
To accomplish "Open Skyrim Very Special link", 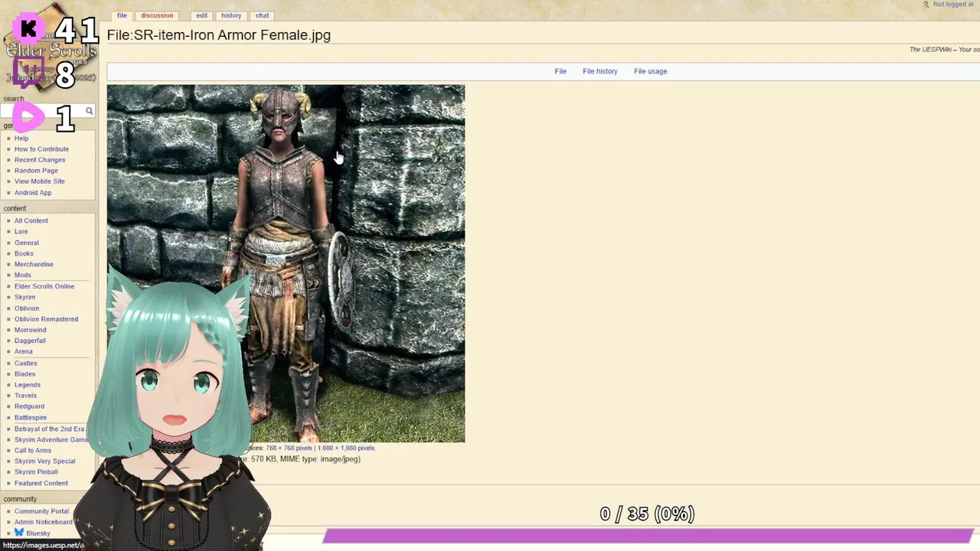I will tap(44, 461).
